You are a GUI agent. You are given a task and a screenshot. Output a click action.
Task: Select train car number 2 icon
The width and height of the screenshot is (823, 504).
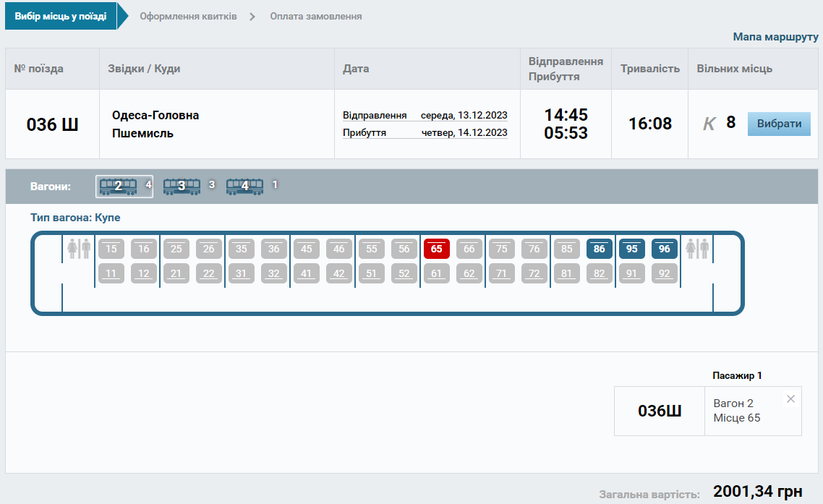118,186
